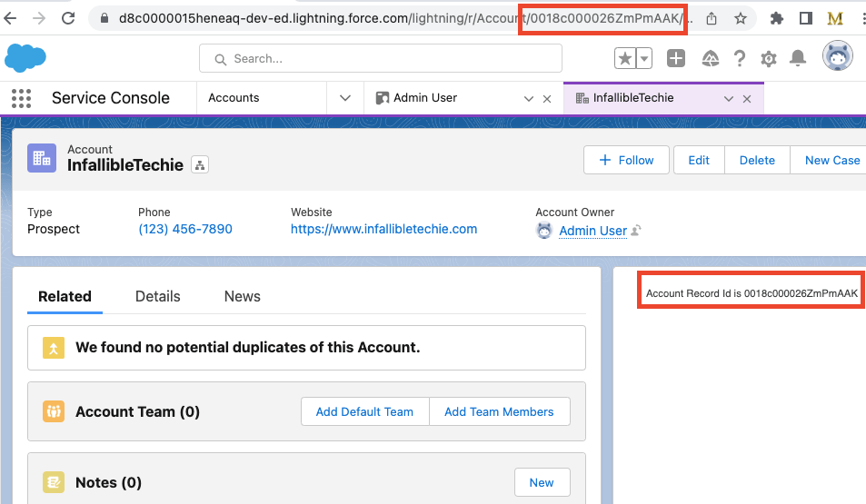Click the potential duplicates merge icon
The width and height of the screenshot is (866, 504).
[x=54, y=348]
